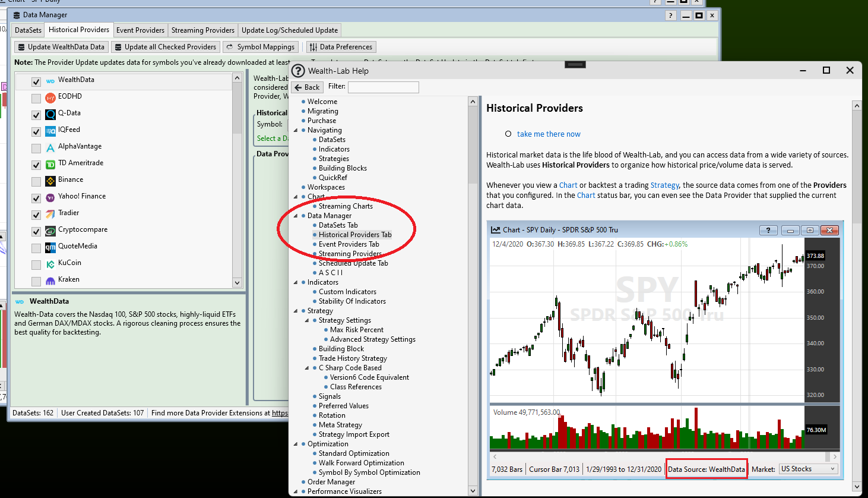Select the Historical Providers tab
Viewport: 868px width, 498px height.
(79, 30)
